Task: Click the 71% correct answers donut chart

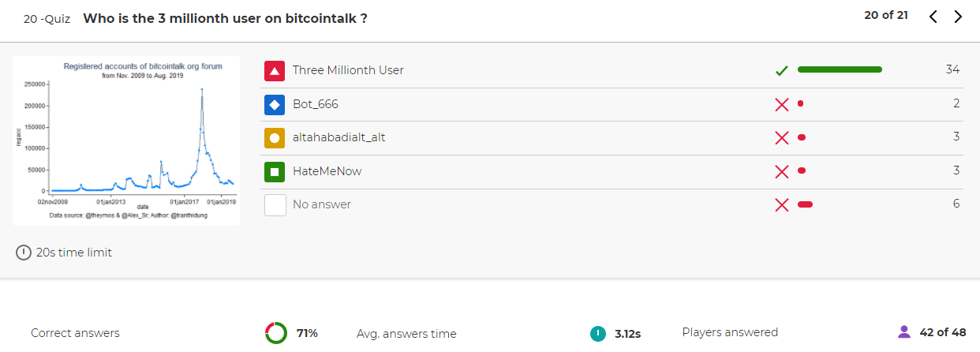Action: 276,333
